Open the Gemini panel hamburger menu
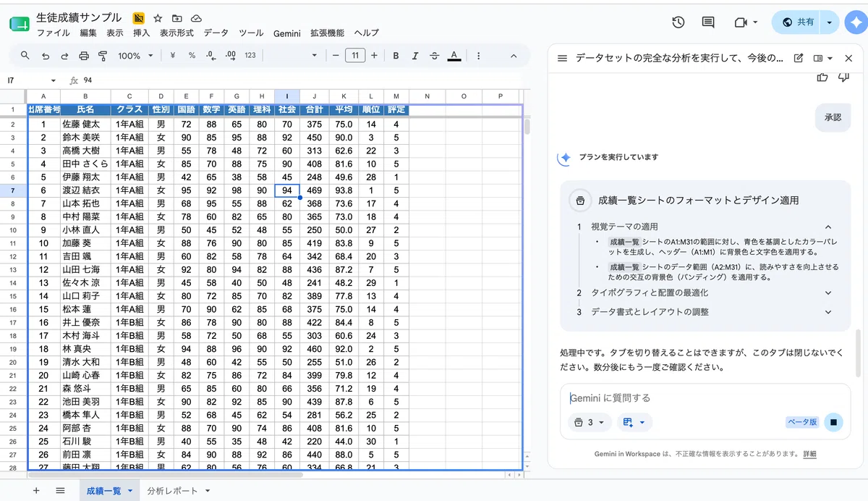The image size is (868, 501). click(x=562, y=58)
